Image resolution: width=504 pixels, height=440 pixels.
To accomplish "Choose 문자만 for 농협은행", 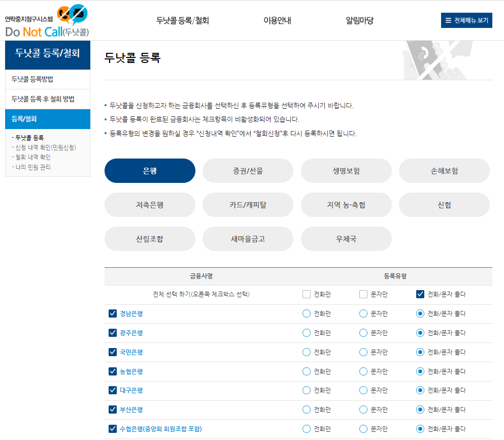I will click(363, 371).
